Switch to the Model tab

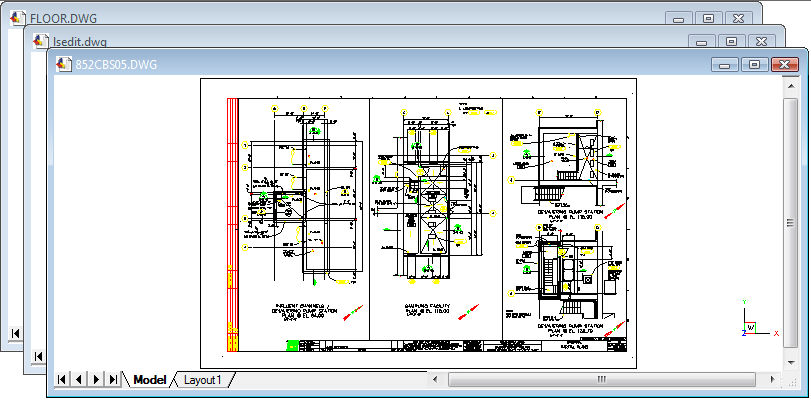click(x=149, y=380)
